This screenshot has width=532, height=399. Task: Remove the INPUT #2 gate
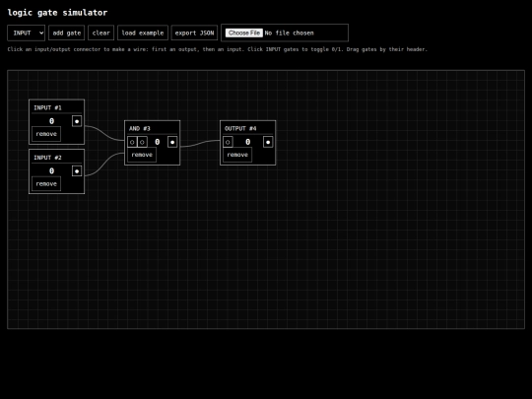click(46, 184)
